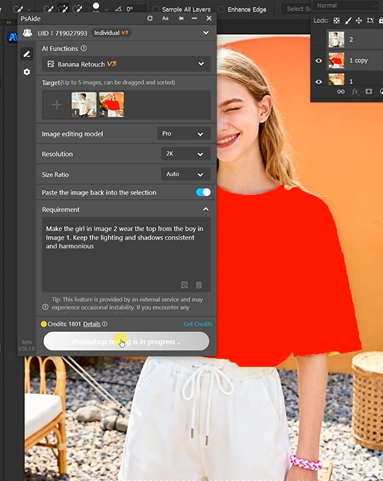The image size is (383, 481).
Task: Click the prompt template icon in Requirement box
Action: 184,285
